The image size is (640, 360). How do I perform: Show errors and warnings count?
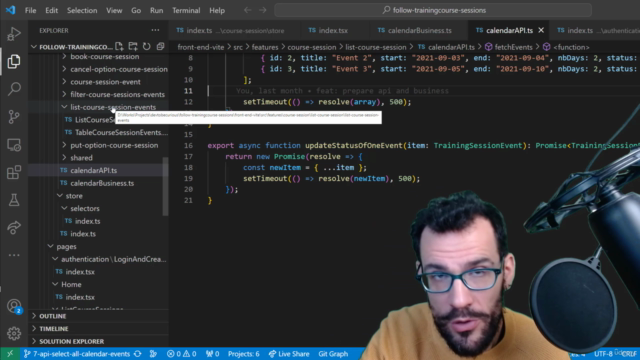(x=181, y=354)
